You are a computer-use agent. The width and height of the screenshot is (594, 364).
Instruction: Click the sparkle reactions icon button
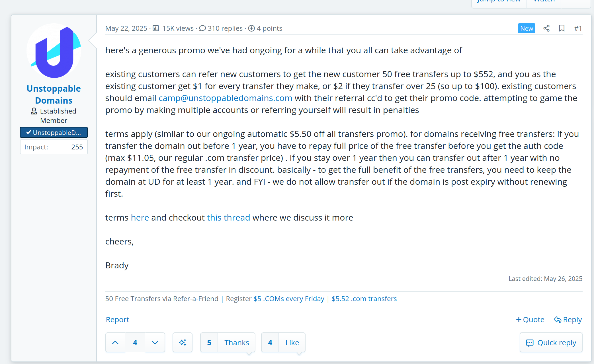[183, 342]
